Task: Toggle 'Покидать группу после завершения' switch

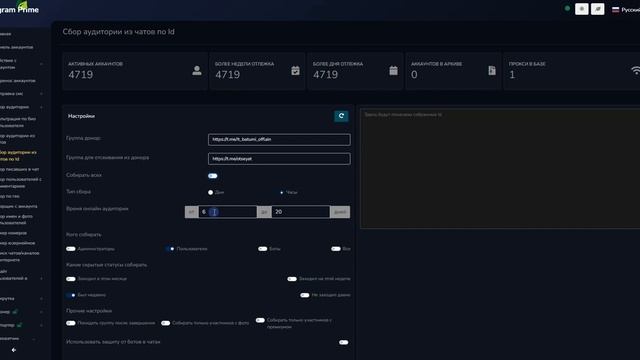Action: click(x=71, y=323)
